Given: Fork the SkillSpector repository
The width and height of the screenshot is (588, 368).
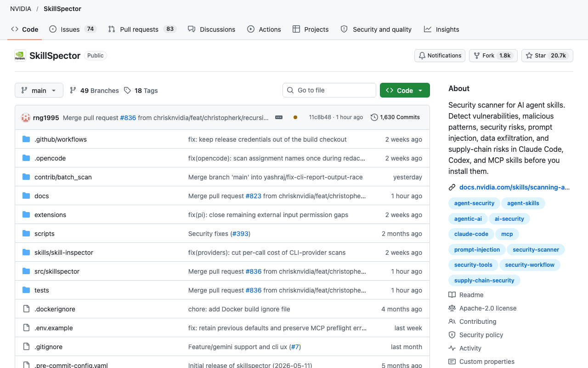Looking at the screenshot, I should pos(493,56).
